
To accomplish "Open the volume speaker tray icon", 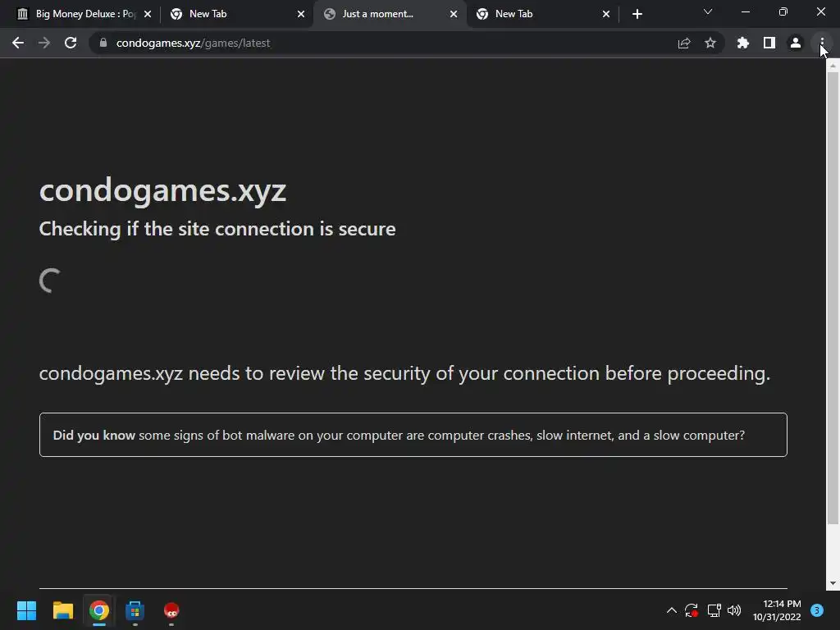I will click(734, 610).
